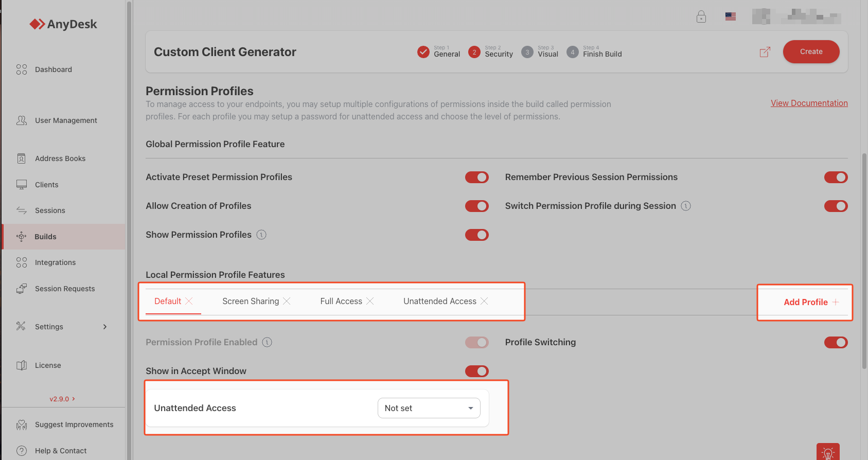Toggle Allow Creation of Profiles

pos(477,206)
